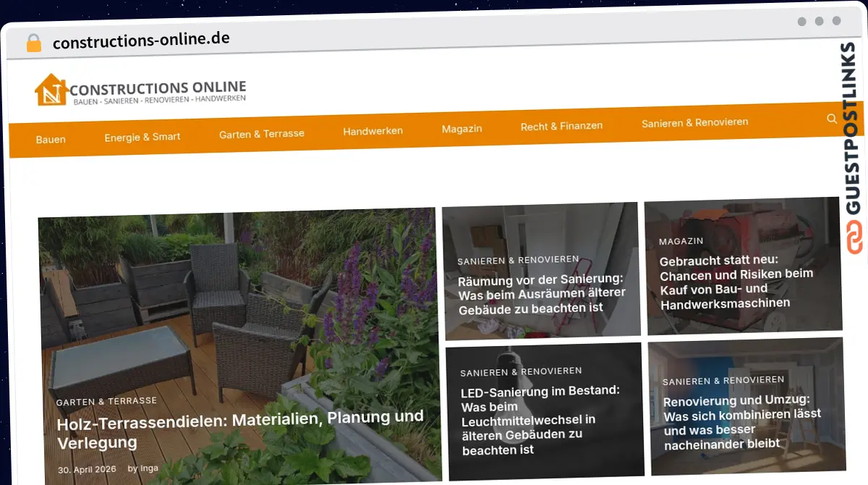This screenshot has height=485, width=868.
Task: Click Sanieren & Renovieren label above LED-Sanierung
Action: click(x=521, y=372)
